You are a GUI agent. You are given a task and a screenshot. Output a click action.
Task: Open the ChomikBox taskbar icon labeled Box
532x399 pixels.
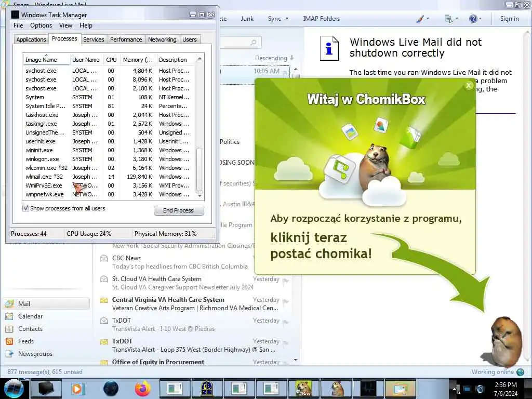tap(303, 389)
